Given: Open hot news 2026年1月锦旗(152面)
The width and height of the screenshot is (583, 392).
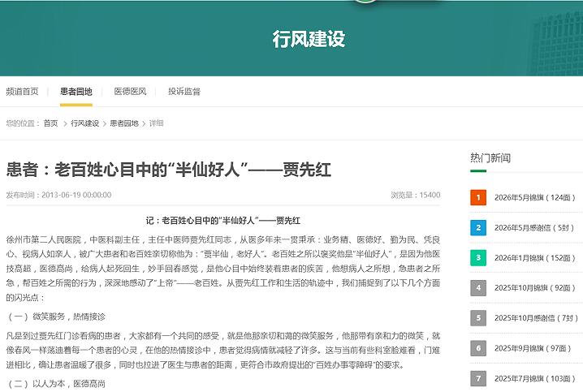Looking at the screenshot, I should (534, 258).
